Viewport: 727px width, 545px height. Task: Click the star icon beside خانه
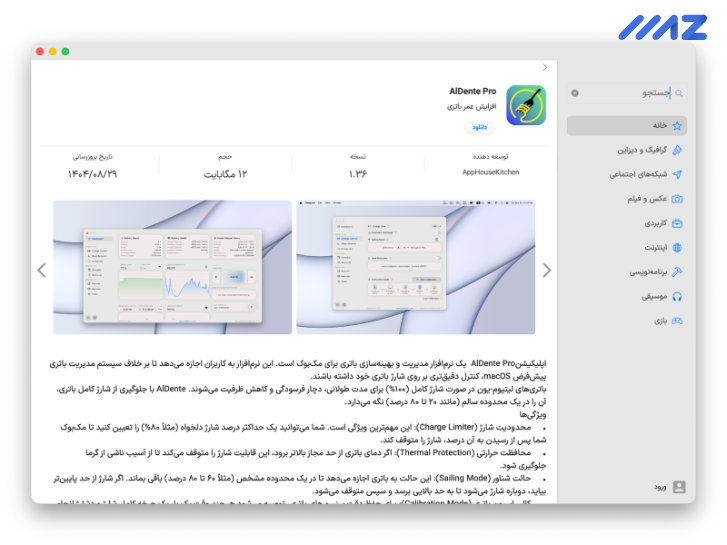677,126
